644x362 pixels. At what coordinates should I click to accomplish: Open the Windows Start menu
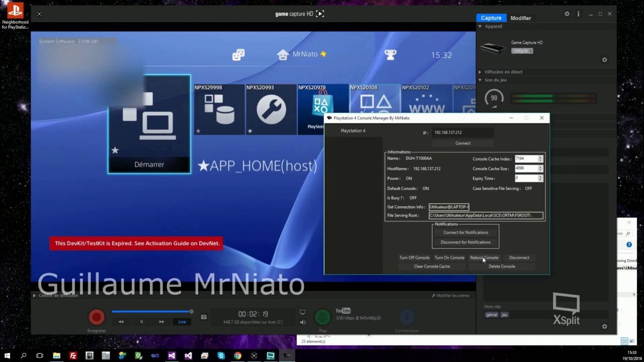7,355
